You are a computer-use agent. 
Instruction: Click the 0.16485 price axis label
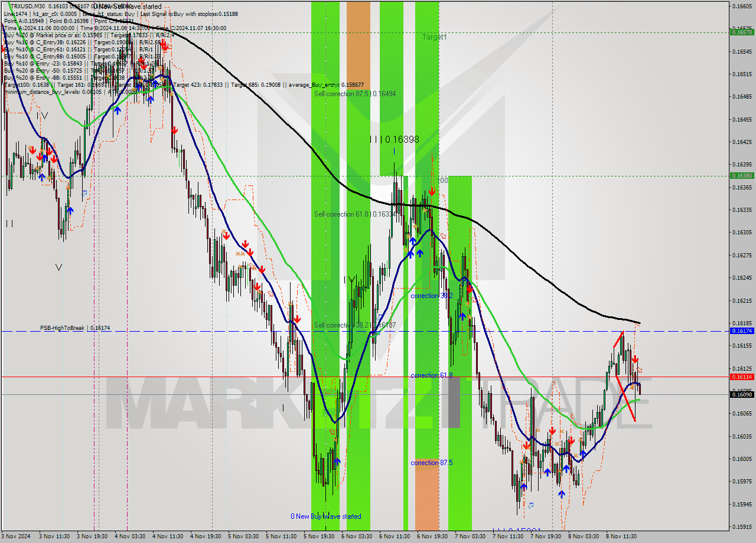[x=742, y=96]
